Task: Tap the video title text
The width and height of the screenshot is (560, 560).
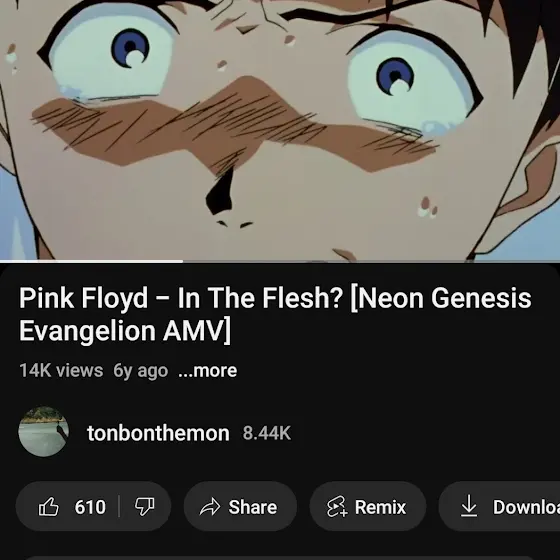Action: (x=275, y=314)
